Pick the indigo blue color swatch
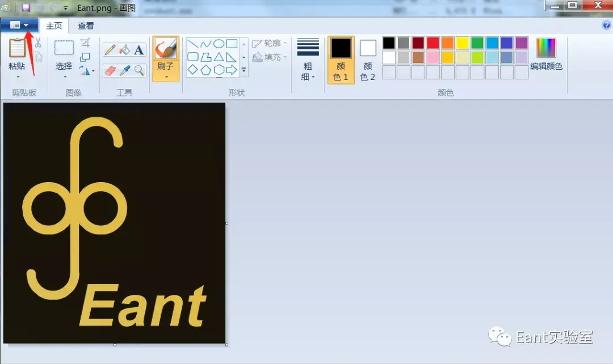 tap(507, 43)
